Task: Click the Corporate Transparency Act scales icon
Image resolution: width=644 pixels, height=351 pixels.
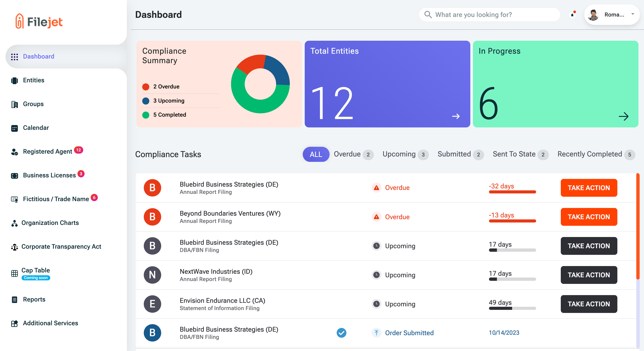Action: [x=15, y=247]
